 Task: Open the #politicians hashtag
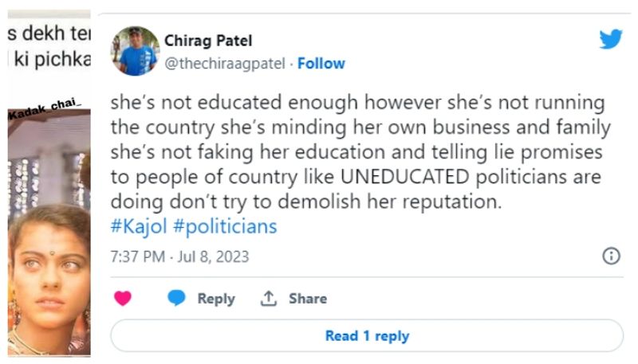click(224, 226)
